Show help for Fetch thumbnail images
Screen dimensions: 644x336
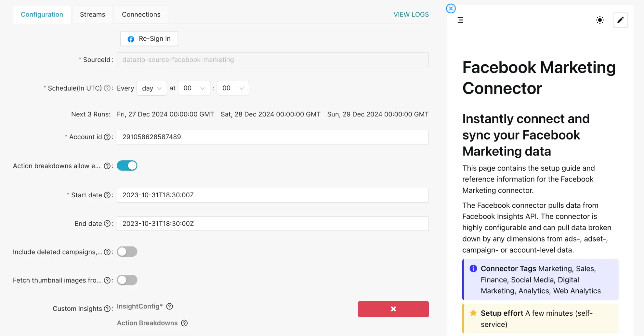pos(107,281)
